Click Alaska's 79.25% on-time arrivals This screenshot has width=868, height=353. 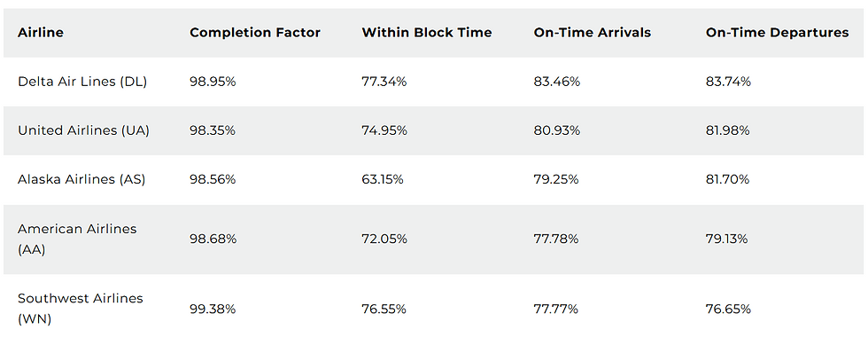(x=556, y=179)
